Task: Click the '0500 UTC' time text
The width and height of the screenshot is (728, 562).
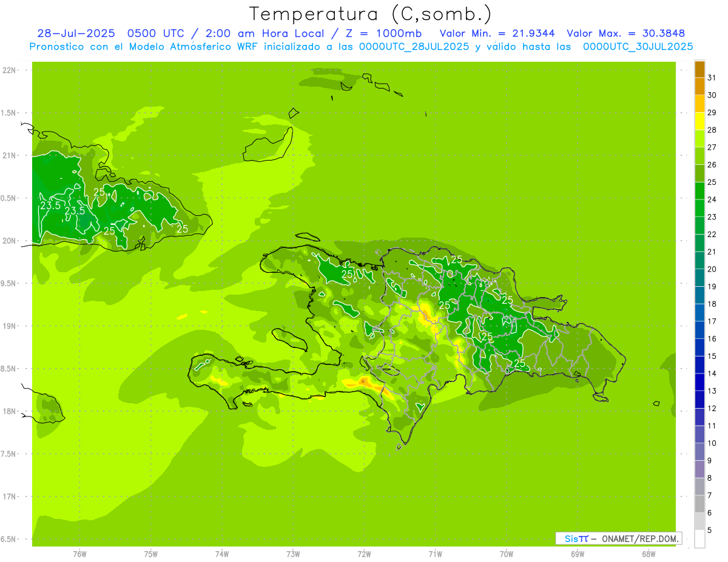Action: 156,33
